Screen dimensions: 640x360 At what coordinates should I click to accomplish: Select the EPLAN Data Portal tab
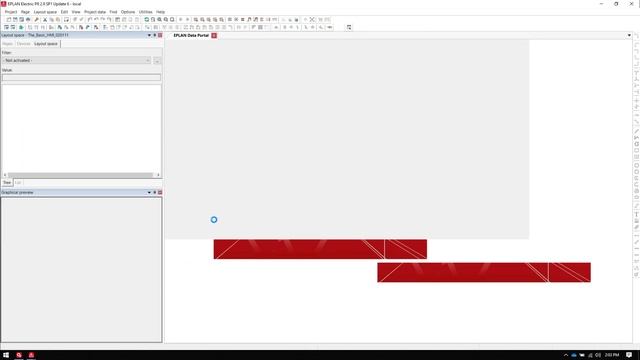tap(191, 36)
